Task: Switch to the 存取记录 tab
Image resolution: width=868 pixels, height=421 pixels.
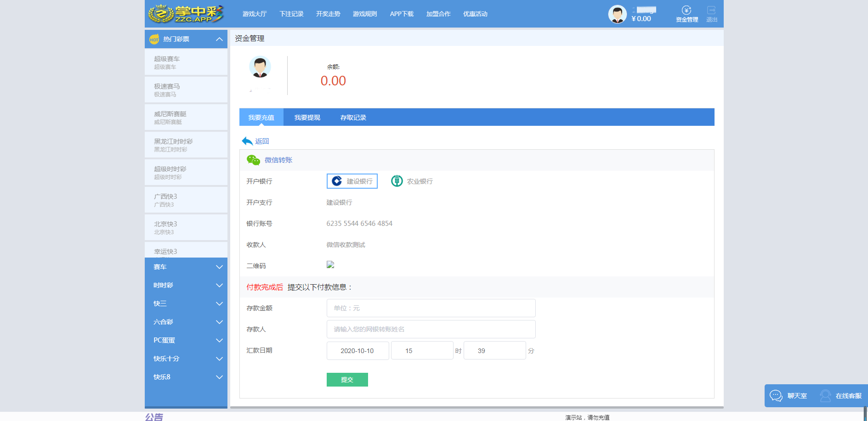Action: tap(353, 118)
